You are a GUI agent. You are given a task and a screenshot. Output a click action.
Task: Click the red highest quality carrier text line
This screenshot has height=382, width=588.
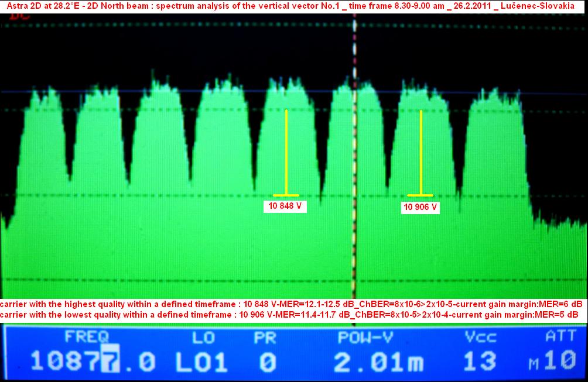(x=291, y=304)
